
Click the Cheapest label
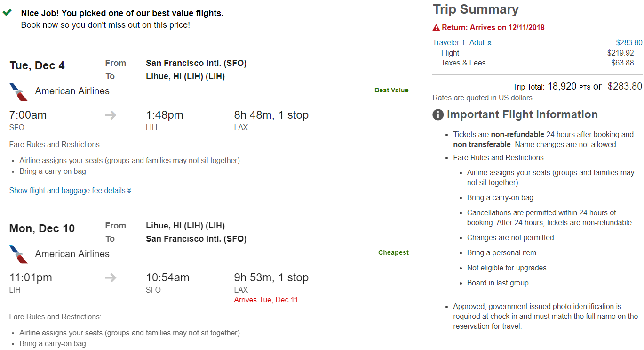pos(393,252)
